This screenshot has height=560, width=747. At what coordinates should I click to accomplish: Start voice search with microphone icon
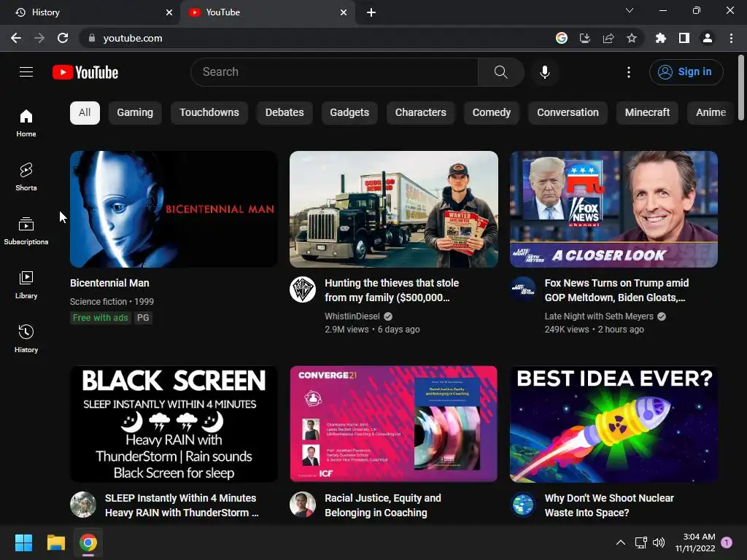tap(544, 72)
